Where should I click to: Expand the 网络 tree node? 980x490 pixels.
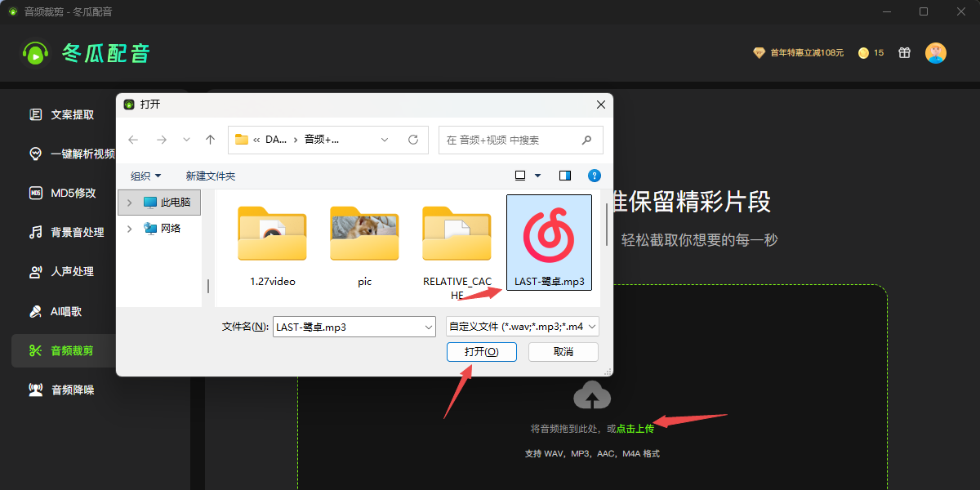pos(129,228)
